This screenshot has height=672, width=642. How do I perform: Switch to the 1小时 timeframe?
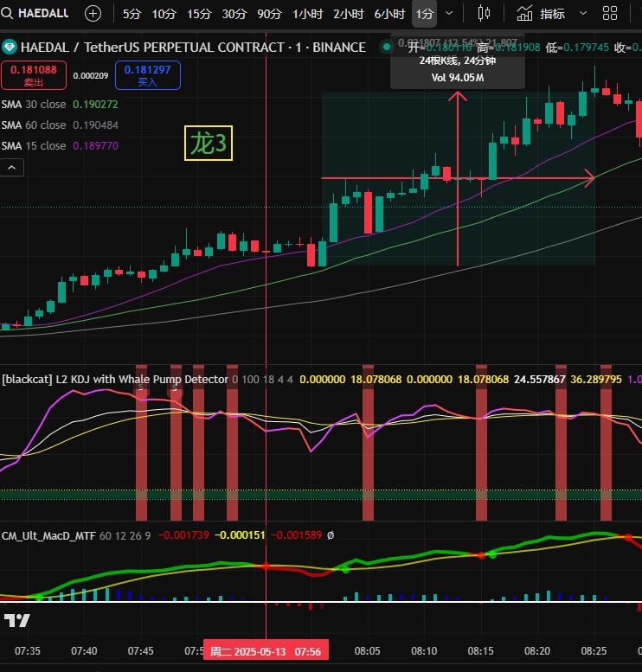[x=307, y=14]
